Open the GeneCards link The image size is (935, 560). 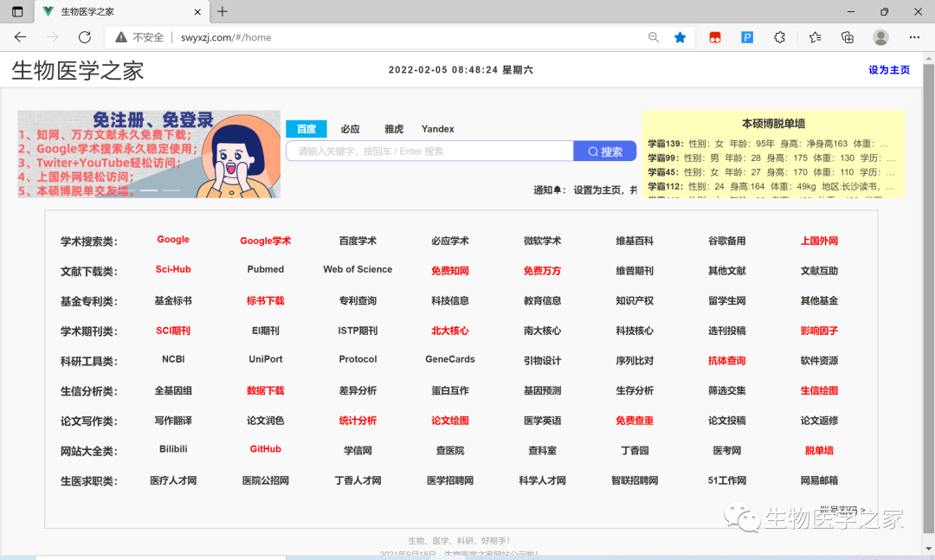[x=450, y=359]
